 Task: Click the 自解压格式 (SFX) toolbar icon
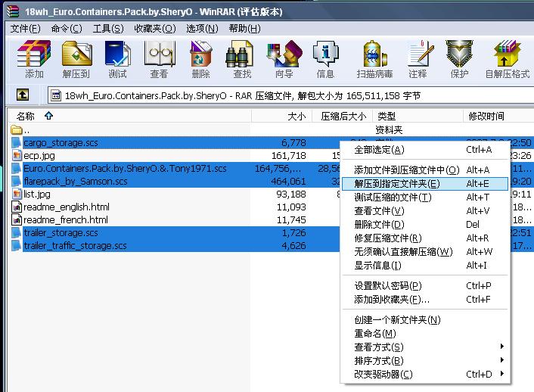click(508, 54)
